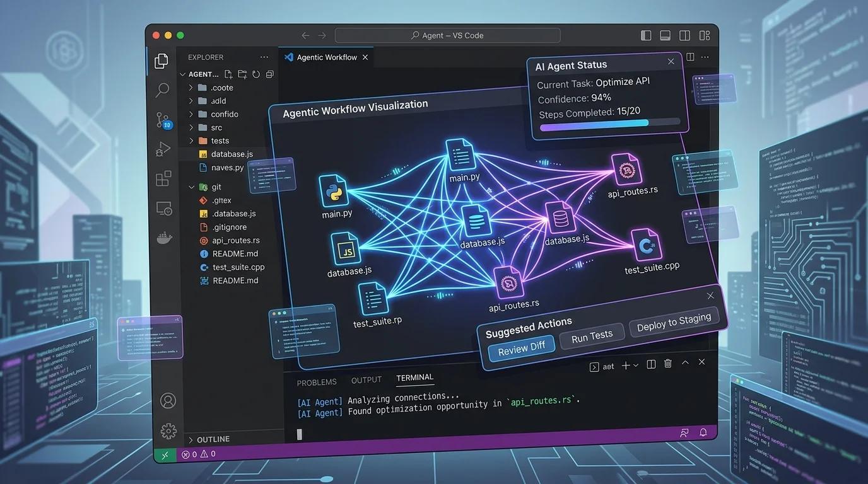
Task: Select the aet terminal label
Action: tap(608, 367)
